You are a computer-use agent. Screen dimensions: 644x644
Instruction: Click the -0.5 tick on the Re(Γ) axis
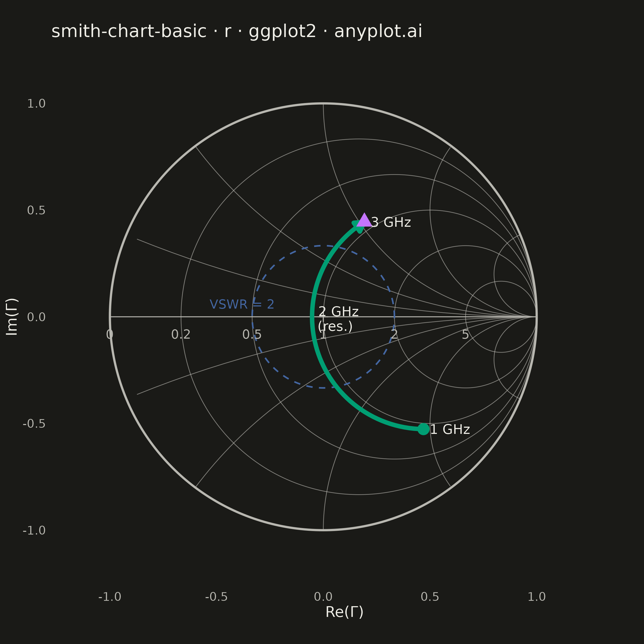tap(216, 597)
